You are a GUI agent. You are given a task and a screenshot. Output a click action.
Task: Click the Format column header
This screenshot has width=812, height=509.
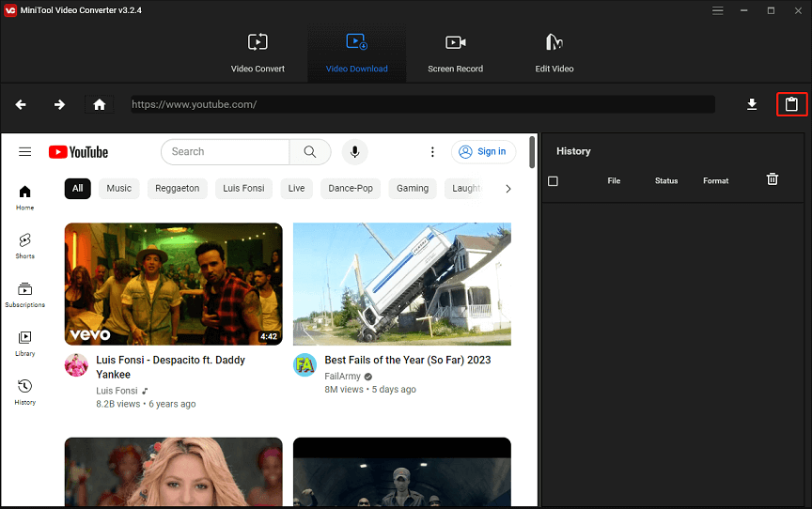coord(716,180)
